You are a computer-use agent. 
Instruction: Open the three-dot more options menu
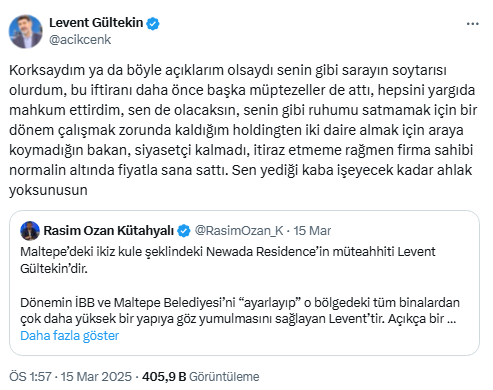[472, 24]
